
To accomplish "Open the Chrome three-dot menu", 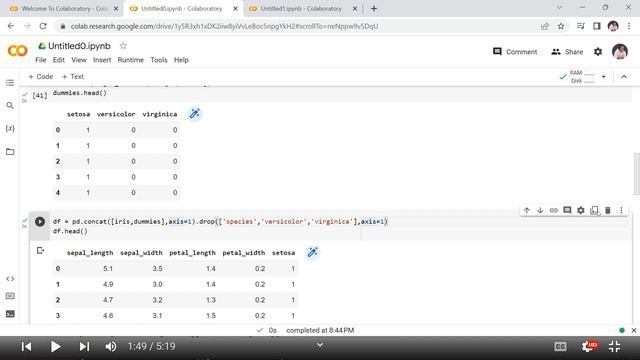I will 629,26.
